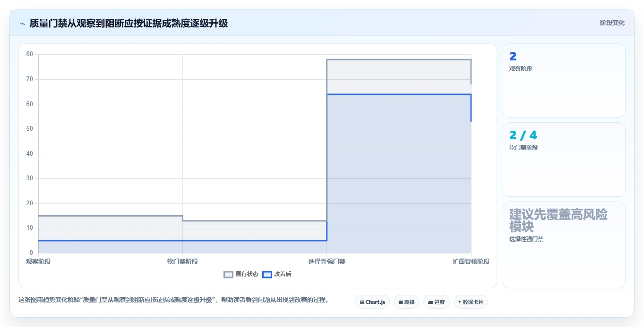Click the y-axis value 20
Screen dimensions: 644x327
(30, 203)
